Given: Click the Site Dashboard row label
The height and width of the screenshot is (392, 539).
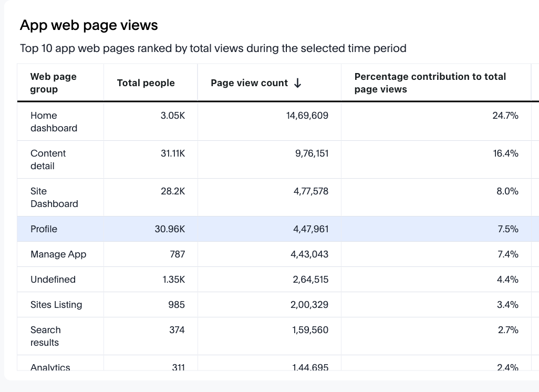Looking at the screenshot, I should (54, 198).
